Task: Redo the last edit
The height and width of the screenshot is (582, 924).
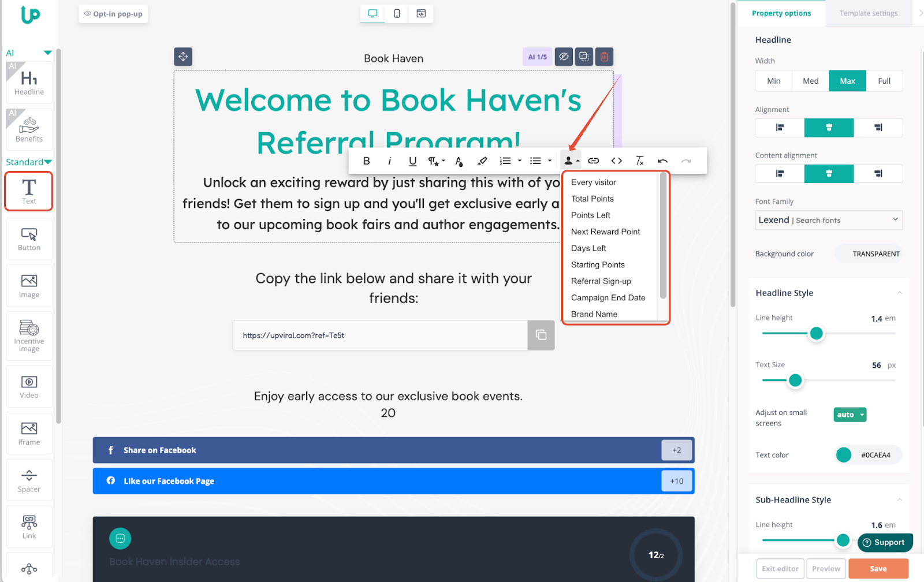Action: 685,161
